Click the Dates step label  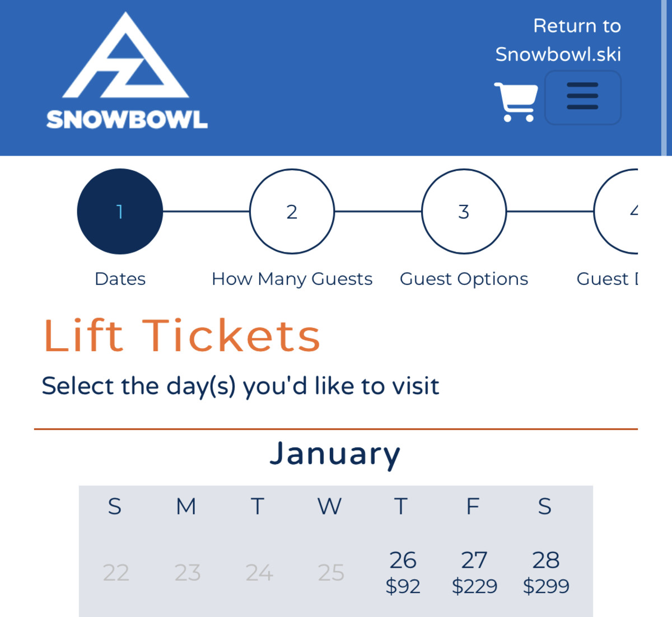(x=119, y=278)
